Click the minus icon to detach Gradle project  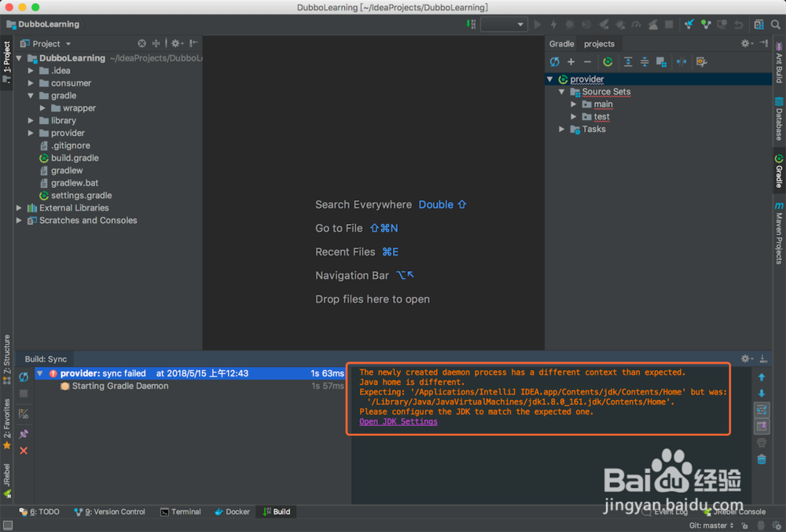[x=587, y=61]
